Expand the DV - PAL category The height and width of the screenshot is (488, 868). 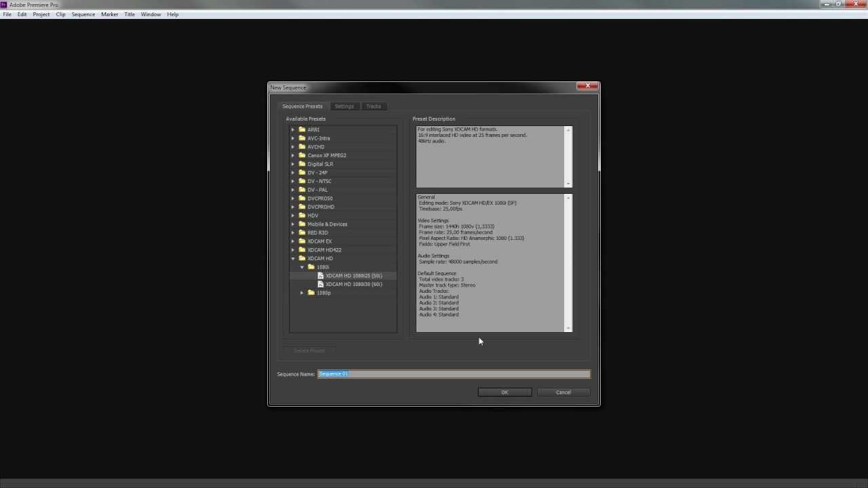pyautogui.click(x=293, y=189)
